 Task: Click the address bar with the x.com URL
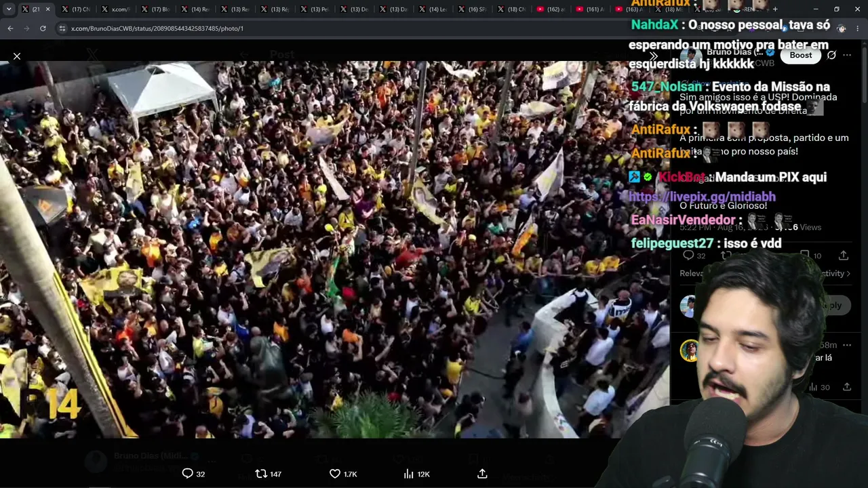pyautogui.click(x=339, y=28)
